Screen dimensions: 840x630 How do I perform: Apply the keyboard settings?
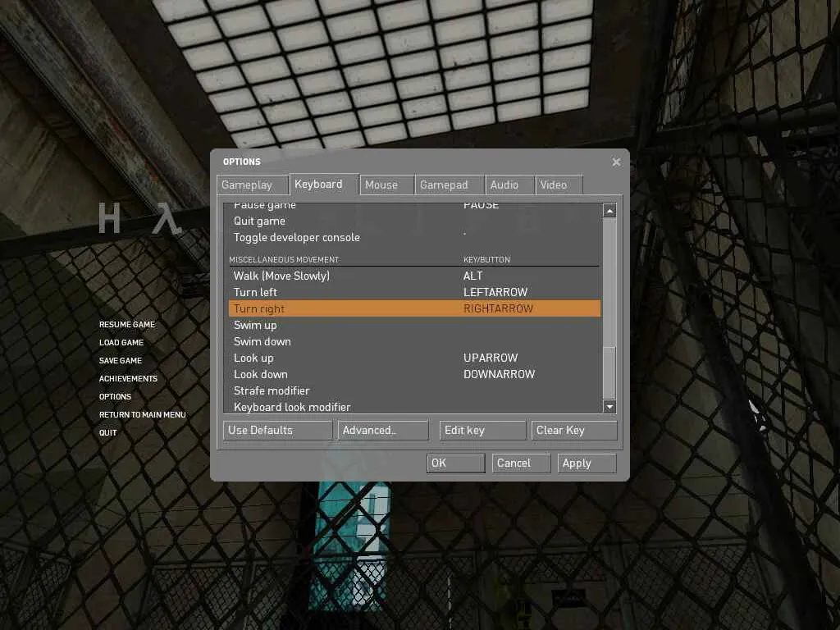pyautogui.click(x=587, y=463)
